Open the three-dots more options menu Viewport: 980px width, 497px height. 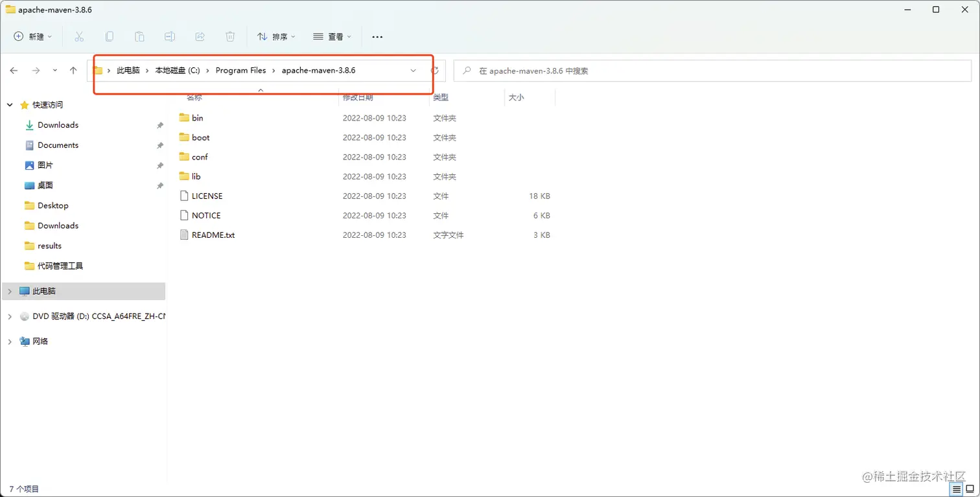(x=377, y=37)
